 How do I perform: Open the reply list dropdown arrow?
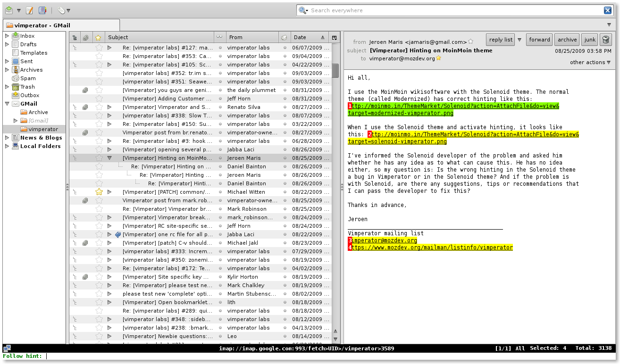tap(519, 40)
